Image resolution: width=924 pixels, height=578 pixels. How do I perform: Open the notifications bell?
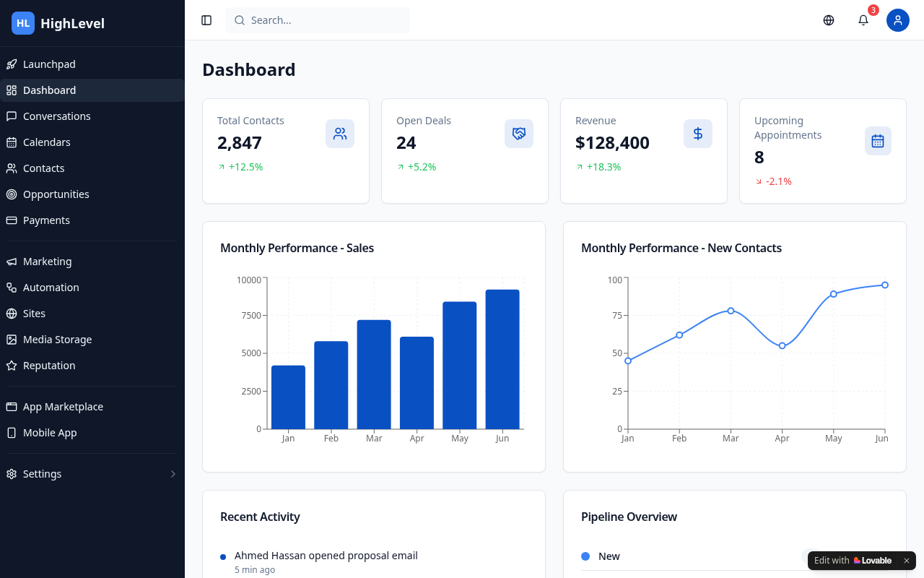(x=863, y=20)
